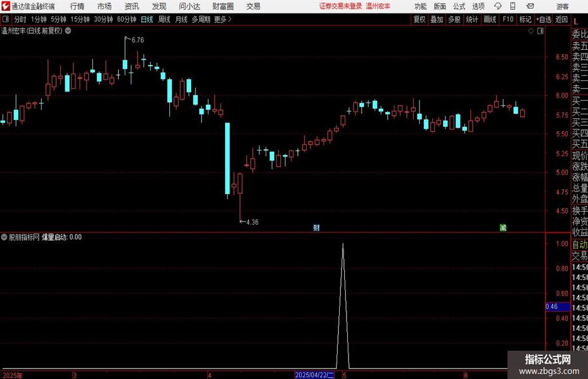Open the mobile phone icon
Image resolution: width=588 pixels, height=379 pixels.
point(513,6)
